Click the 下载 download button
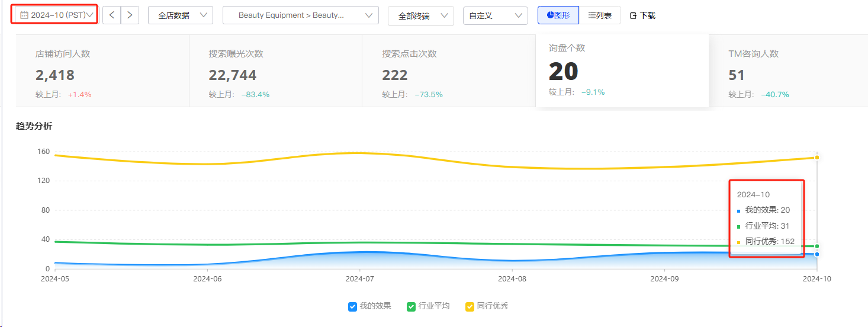 [643, 15]
